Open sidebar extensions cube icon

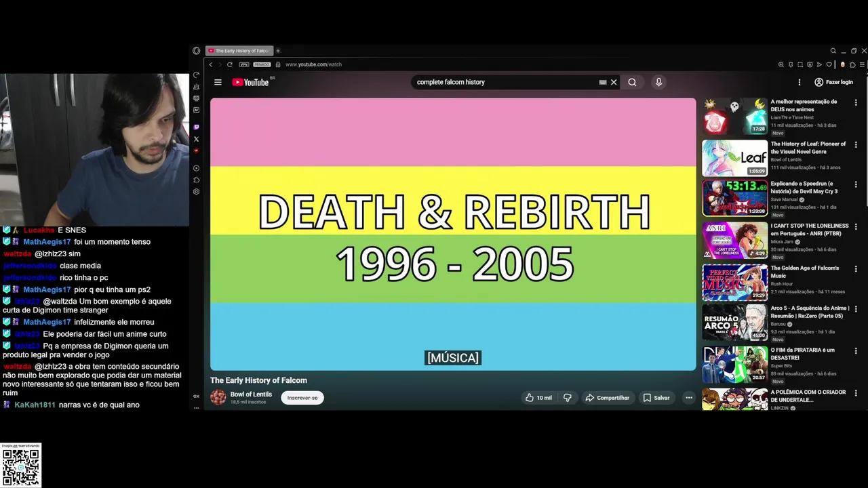coord(197,180)
